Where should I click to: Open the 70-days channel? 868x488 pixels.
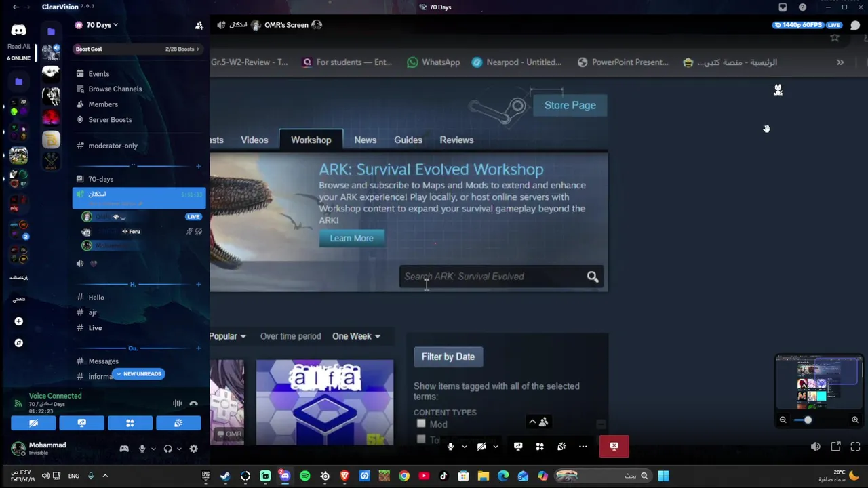(x=100, y=179)
